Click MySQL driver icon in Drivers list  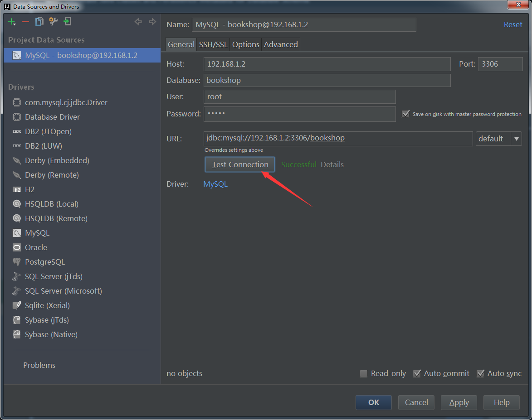tap(17, 233)
